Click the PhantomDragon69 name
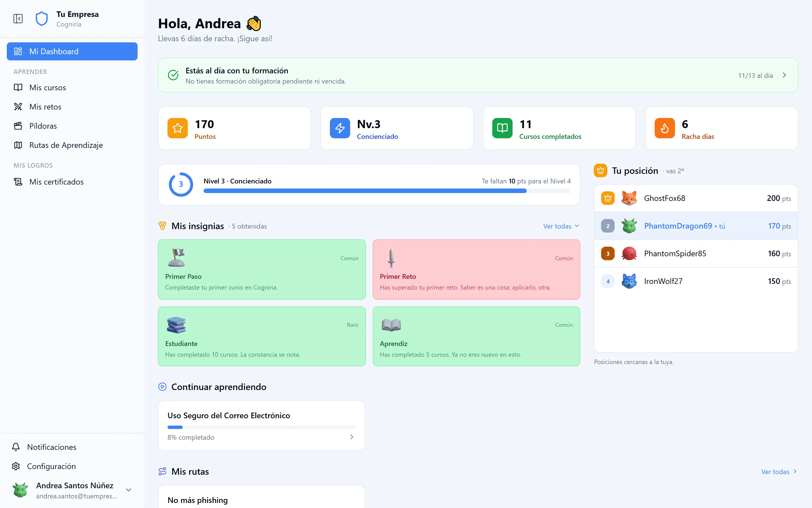 click(678, 226)
